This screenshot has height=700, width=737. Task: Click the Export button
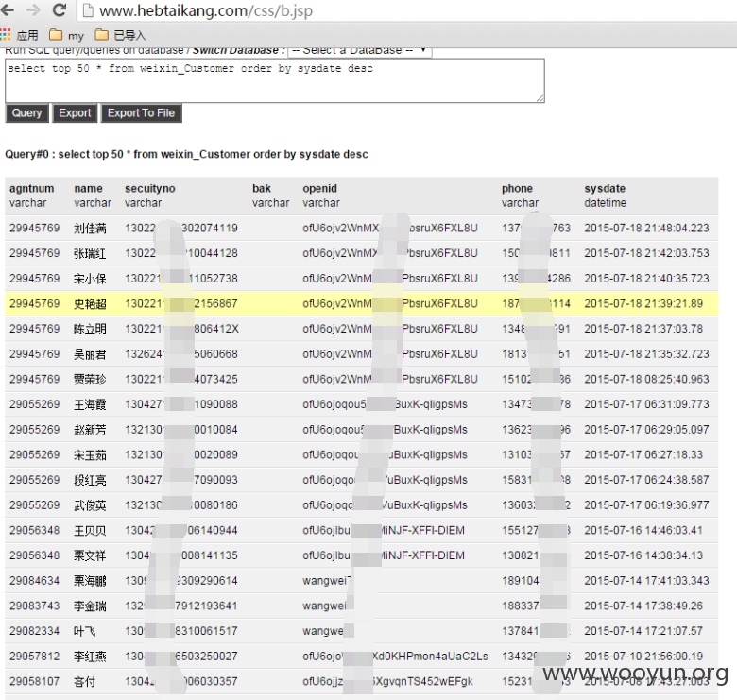tap(75, 113)
